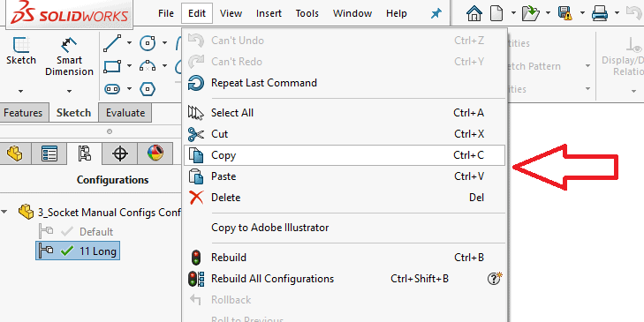Open the dropdown arrow under Smart Dimension
The image size is (644, 322).
click(x=69, y=91)
